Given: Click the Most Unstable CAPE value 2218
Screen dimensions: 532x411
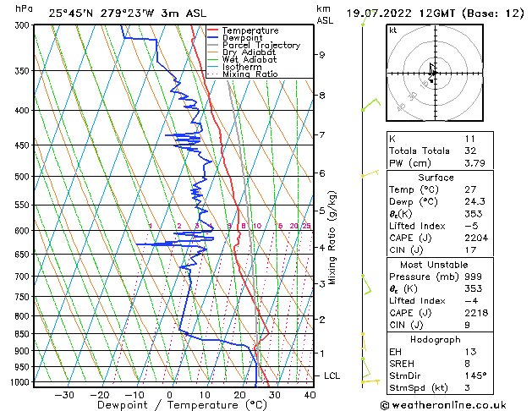Looking at the screenshot, I should (x=476, y=313).
